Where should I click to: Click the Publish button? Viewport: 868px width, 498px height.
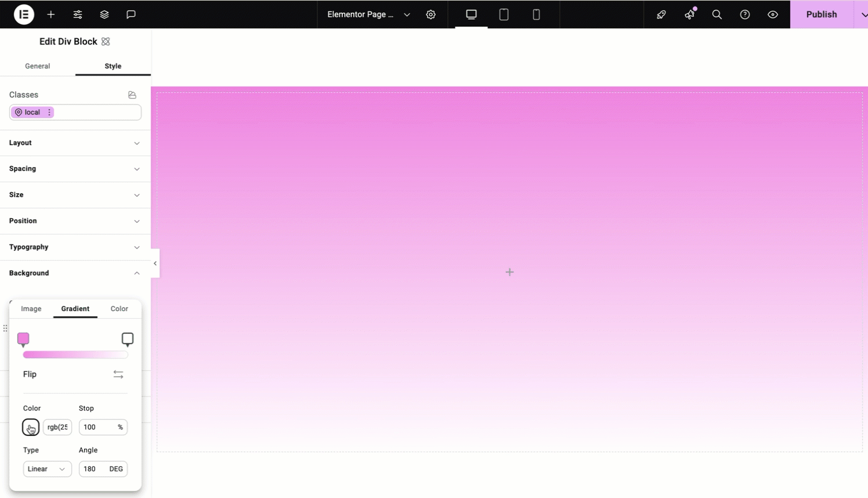pos(822,15)
